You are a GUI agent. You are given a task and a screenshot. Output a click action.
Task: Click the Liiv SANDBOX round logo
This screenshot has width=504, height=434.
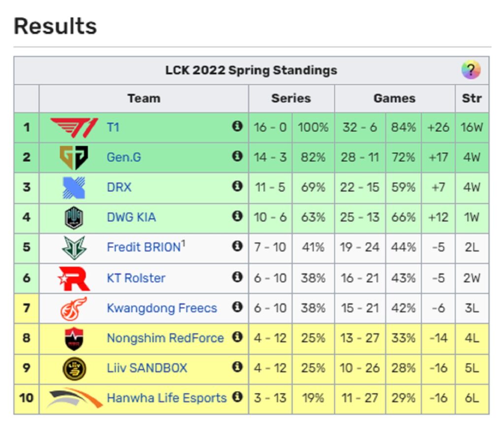point(74,368)
